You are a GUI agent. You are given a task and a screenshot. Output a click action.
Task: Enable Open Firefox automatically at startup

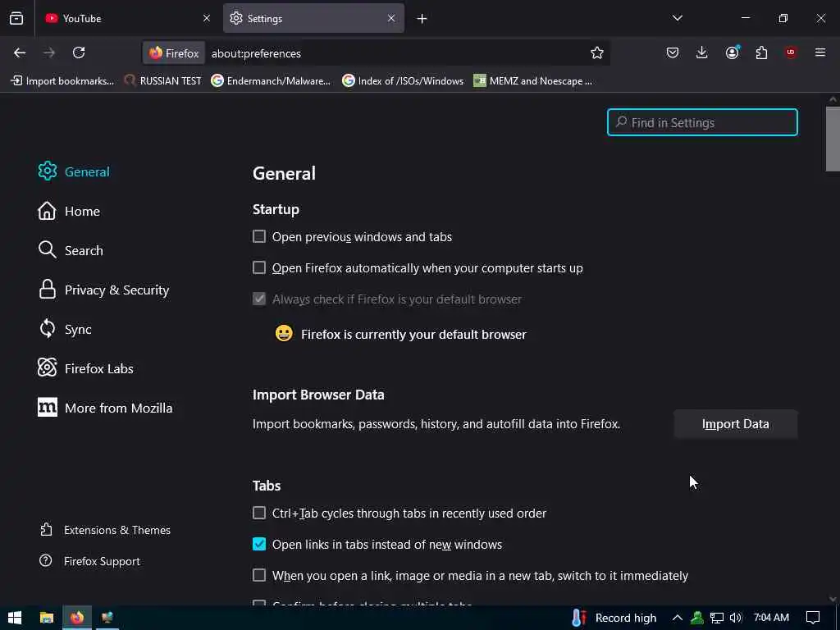259,267
